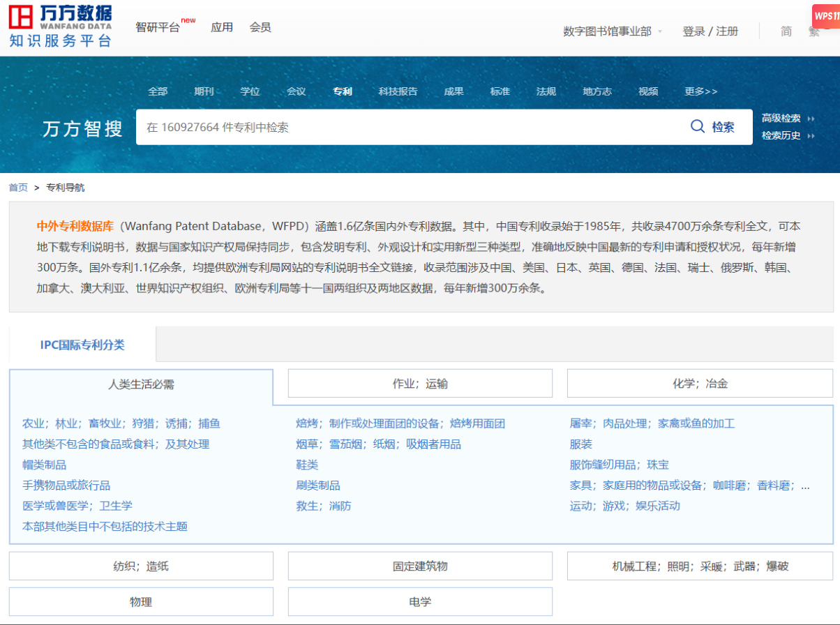Click the WPS badge in corner
The height and width of the screenshot is (625, 840).
826,15
